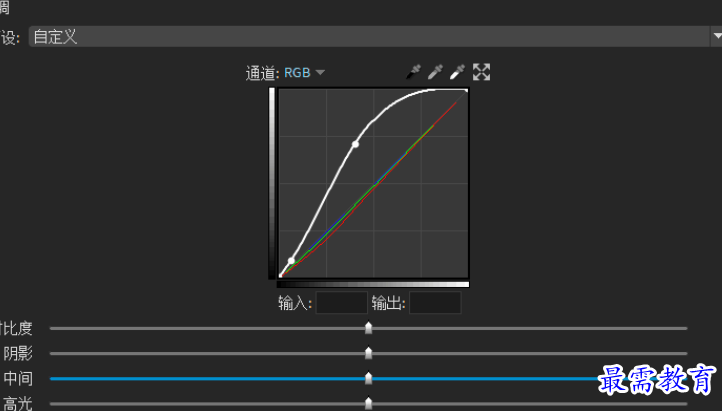
Task: Open the RGB channel dropdown
Action: [x=304, y=73]
